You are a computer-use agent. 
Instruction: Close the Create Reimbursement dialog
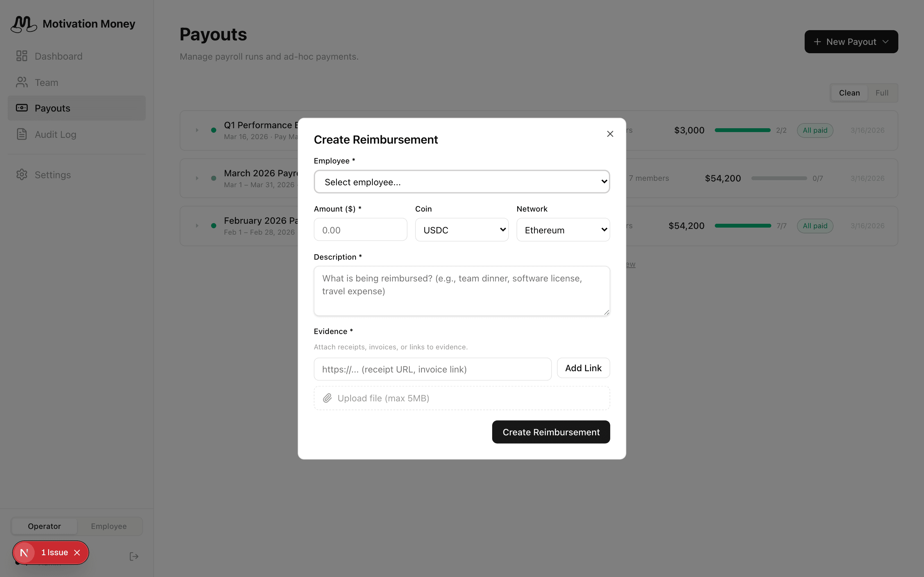point(610,134)
